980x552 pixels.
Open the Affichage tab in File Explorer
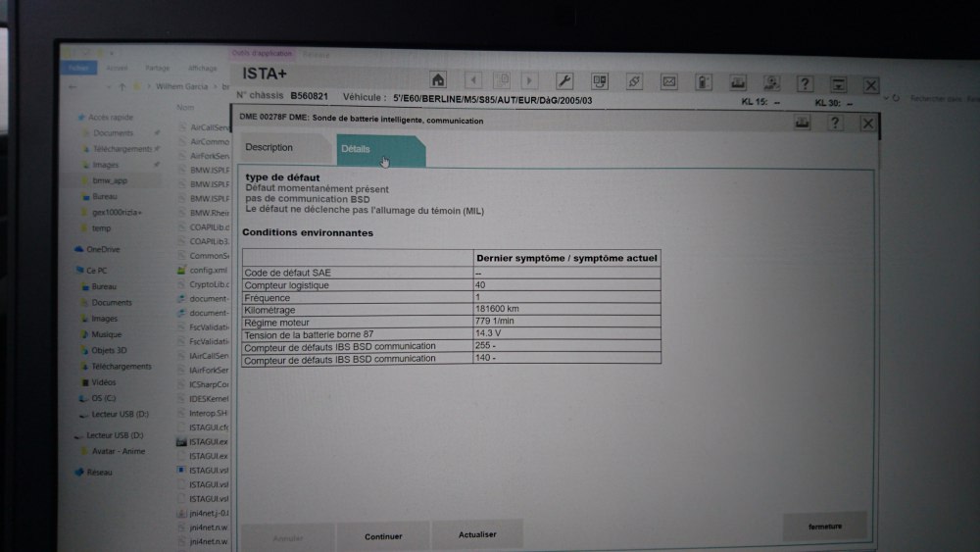click(203, 68)
